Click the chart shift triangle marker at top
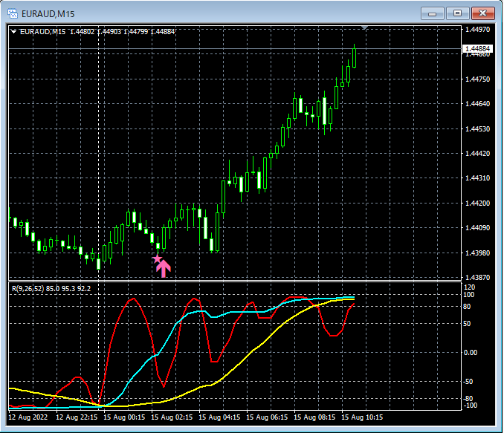 pyautogui.click(x=364, y=28)
